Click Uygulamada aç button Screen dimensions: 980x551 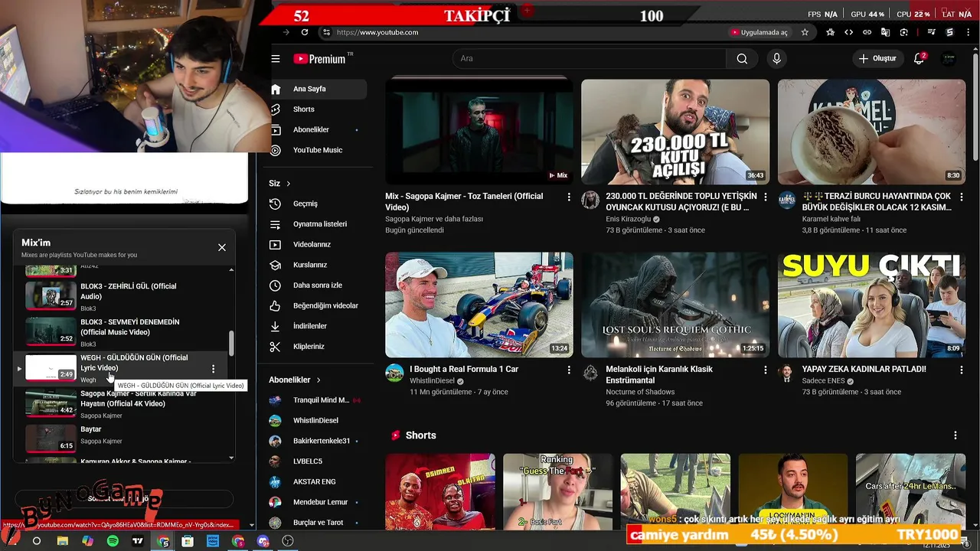[759, 32]
